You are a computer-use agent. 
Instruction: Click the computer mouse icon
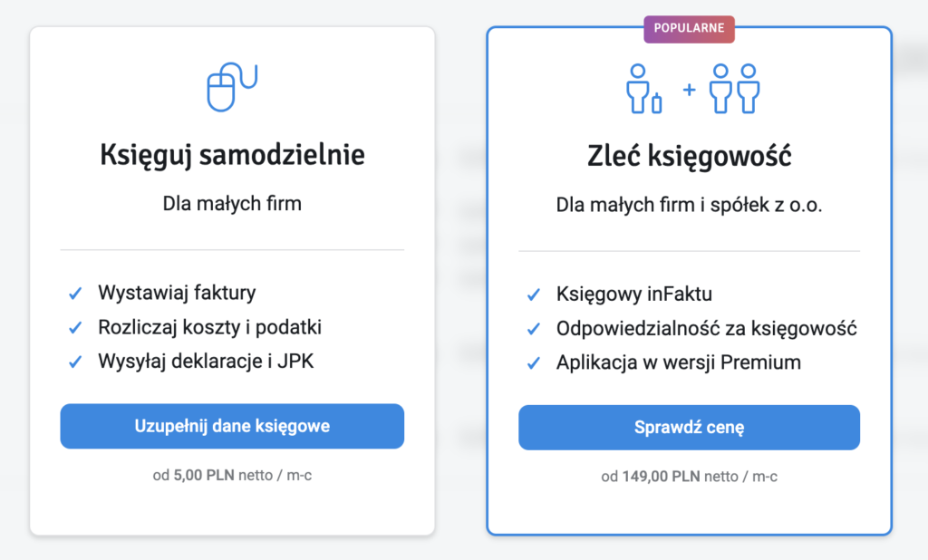[231, 85]
